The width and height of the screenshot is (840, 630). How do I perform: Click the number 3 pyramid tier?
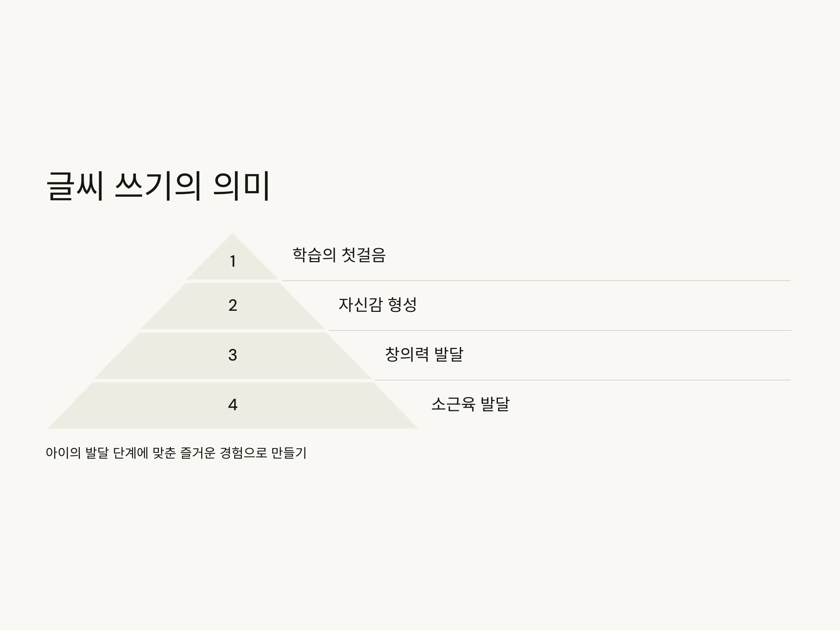pos(233,355)
